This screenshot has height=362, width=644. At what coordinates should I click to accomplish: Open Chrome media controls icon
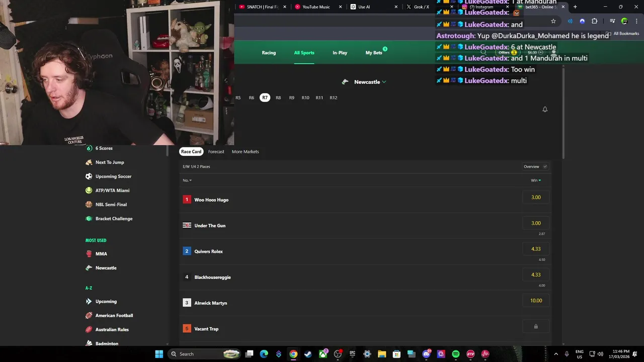click(612, 21)
